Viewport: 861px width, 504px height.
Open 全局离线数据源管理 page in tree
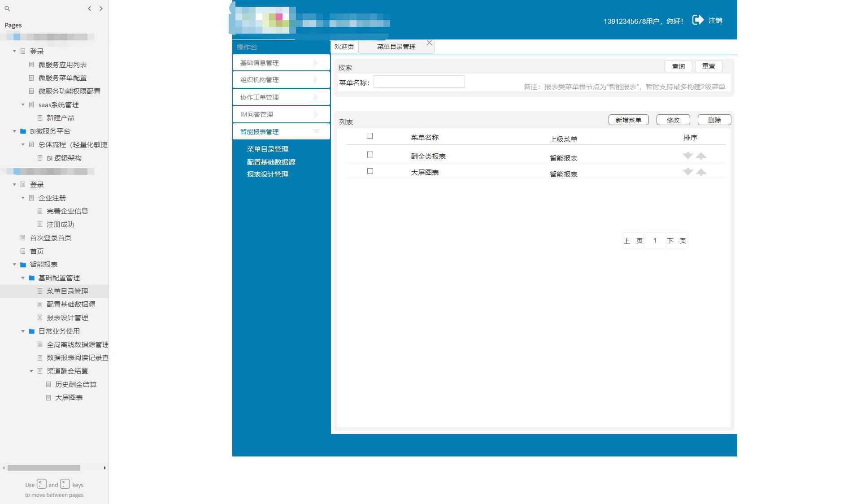pyautogui.click(x=78, y=345)
